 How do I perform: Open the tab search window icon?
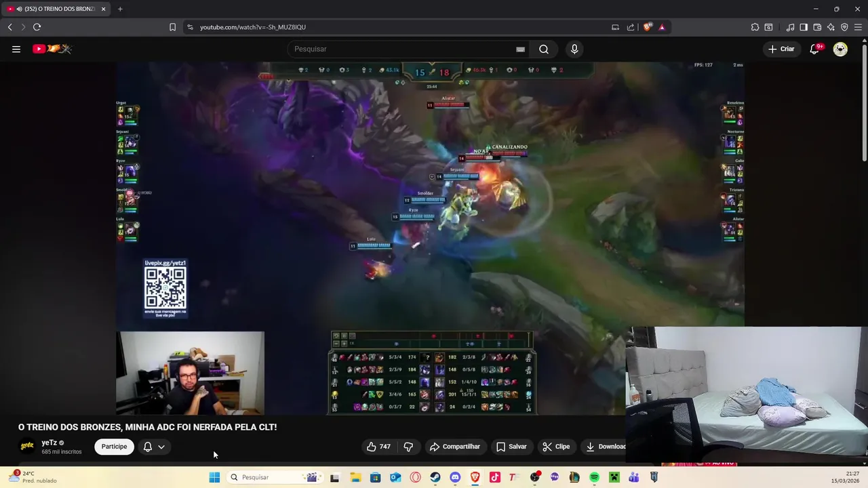[768, 27]
